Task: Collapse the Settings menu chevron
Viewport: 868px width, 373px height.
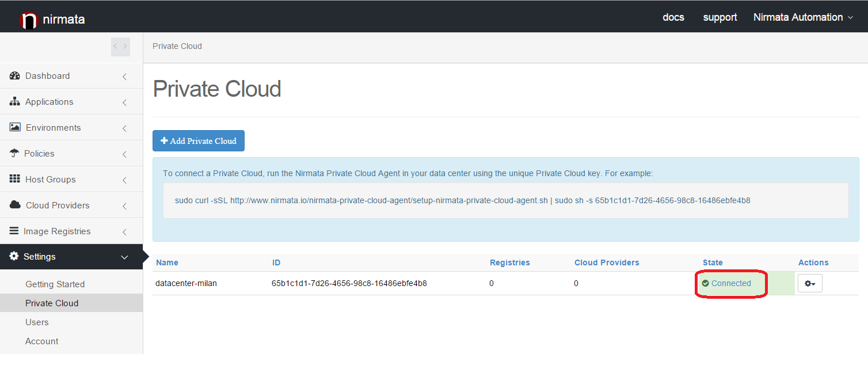Action: 124,257
